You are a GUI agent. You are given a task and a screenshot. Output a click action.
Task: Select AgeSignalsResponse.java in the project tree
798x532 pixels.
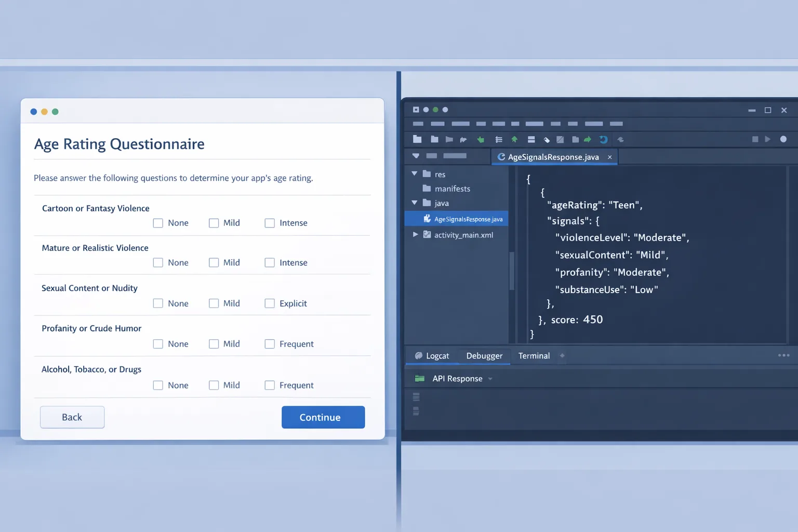(x=468, y=219)
